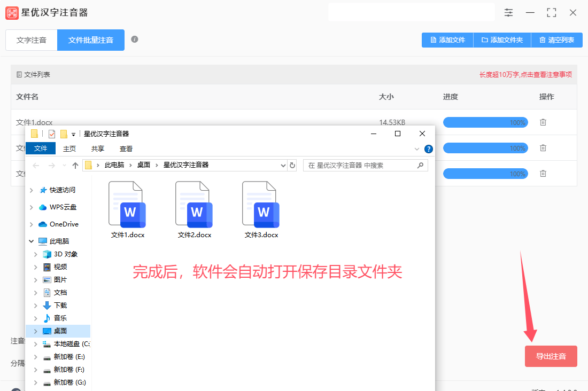Collapse the 此电脑 tree node
588x391 pixels.
31,241
